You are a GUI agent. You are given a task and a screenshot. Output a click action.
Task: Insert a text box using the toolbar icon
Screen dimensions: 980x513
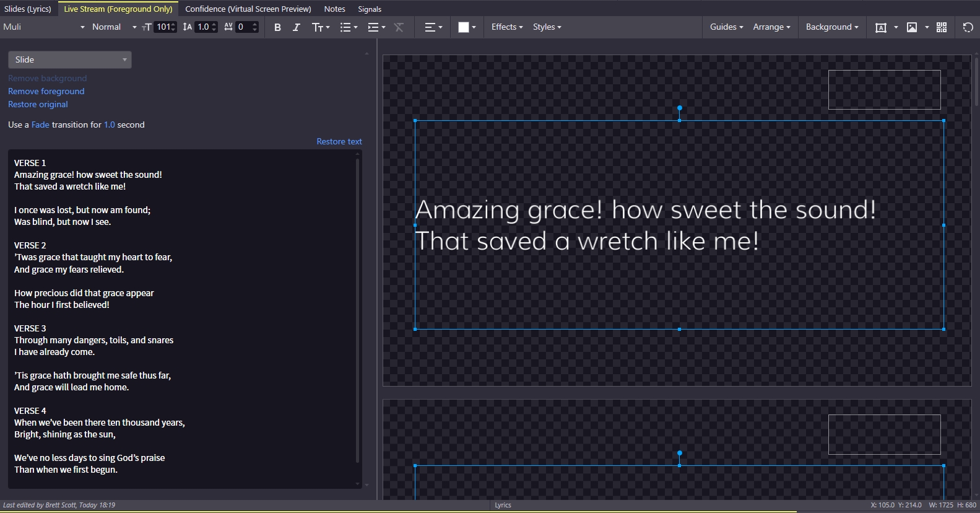[x=880, y=27]
